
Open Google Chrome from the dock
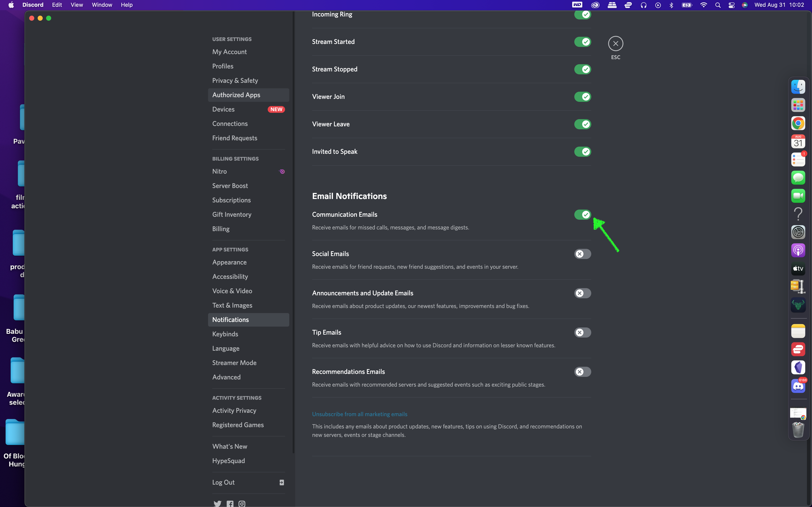[x=798, y=123]
